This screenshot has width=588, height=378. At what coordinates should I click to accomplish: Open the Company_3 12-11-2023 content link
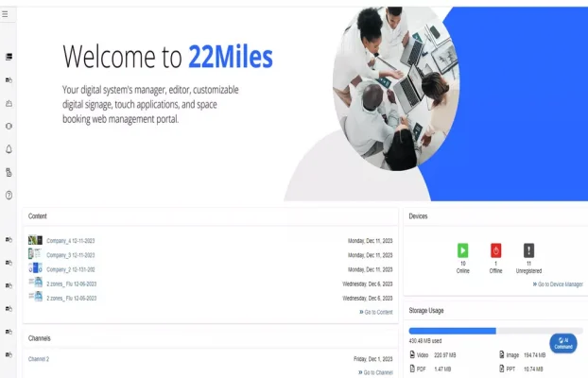tap(71, 255)
